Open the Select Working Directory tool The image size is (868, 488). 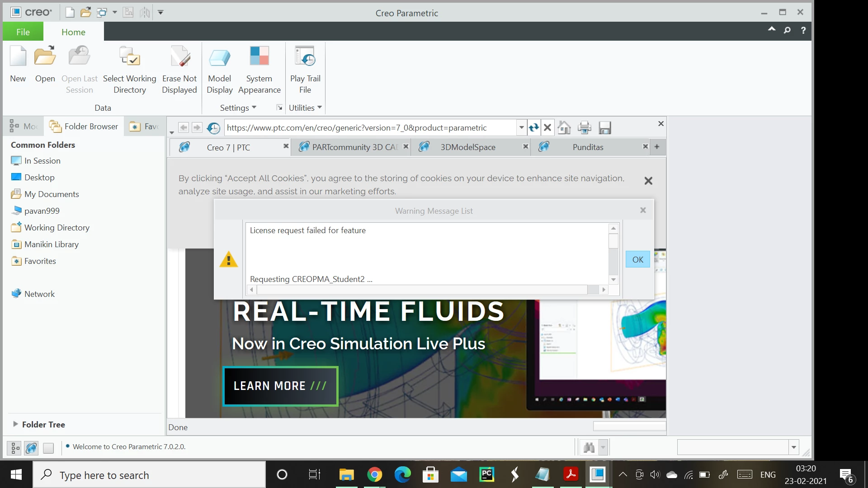(x=129, y=57)
